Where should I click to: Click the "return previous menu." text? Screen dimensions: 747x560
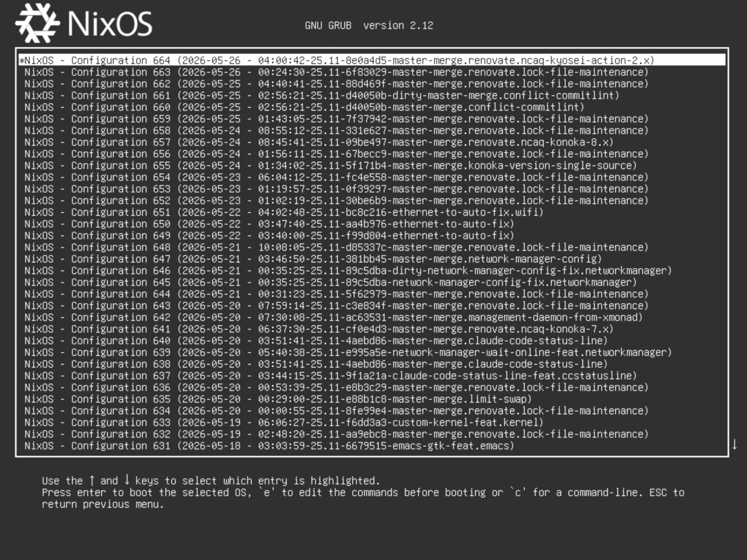point(103,504)
